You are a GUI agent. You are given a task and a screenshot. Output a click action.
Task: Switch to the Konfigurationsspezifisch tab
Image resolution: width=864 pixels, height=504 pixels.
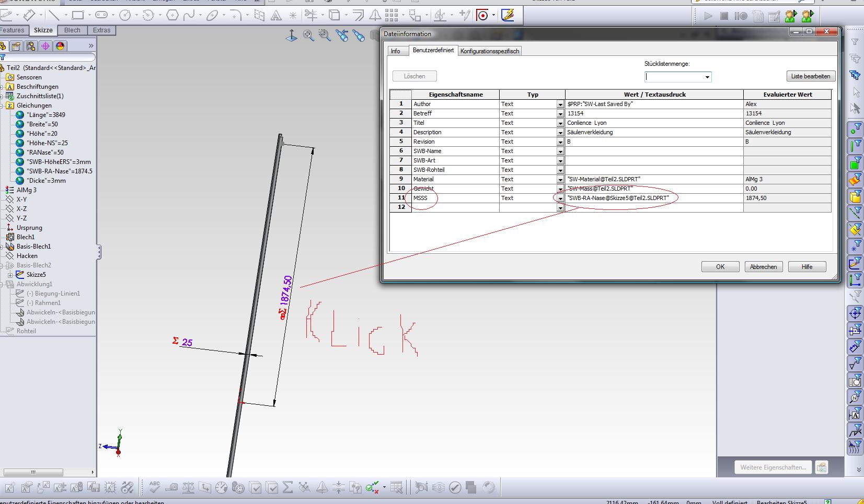[490, 51]
